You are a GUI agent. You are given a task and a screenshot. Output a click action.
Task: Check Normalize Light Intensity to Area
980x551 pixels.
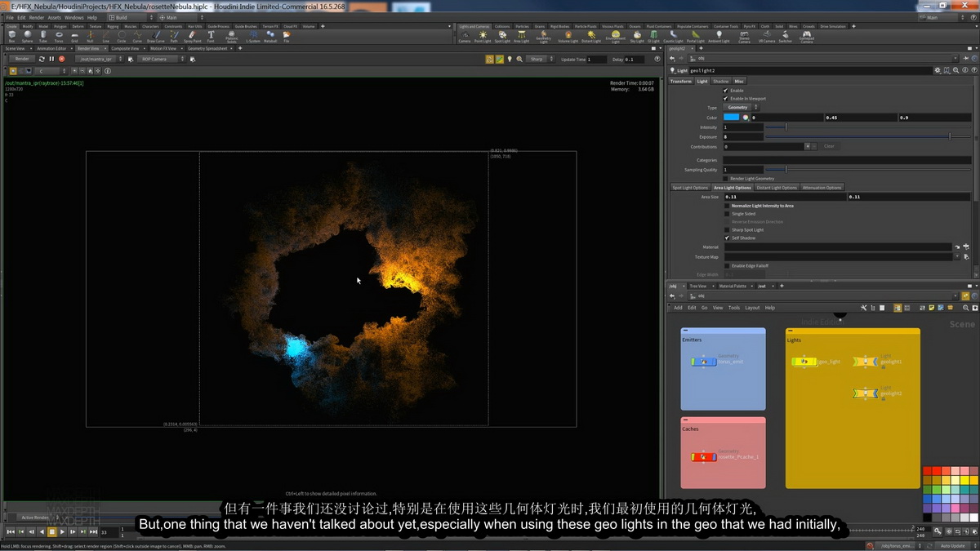coord(728,206)
